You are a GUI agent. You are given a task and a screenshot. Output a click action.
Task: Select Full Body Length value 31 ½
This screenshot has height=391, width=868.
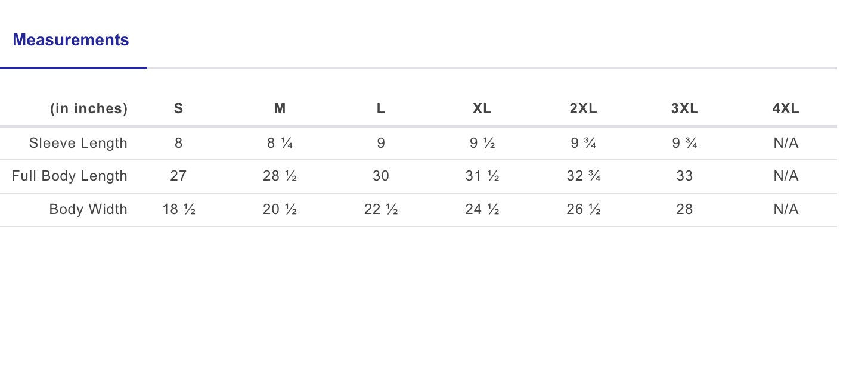[482, 176]
